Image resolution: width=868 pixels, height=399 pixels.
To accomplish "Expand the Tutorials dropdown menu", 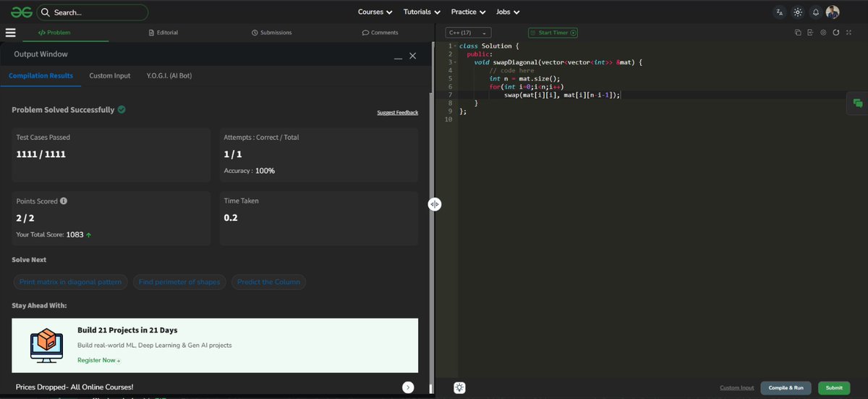I will (422, 12).
